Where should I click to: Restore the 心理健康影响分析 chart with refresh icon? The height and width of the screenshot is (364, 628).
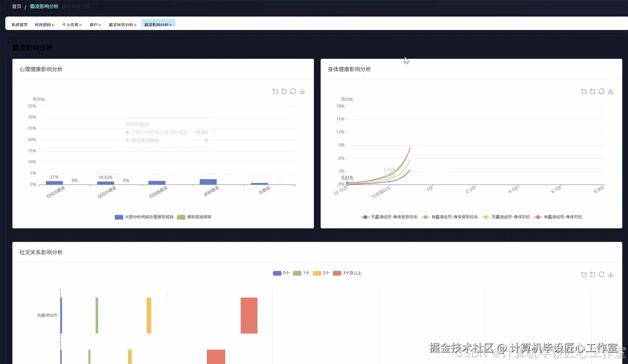coord(293,91)
